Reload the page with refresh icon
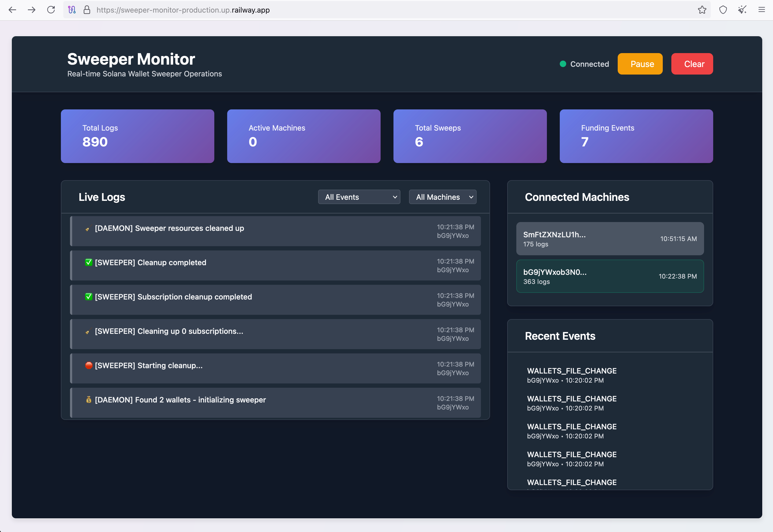773x532 pixels. coord(51,10)
